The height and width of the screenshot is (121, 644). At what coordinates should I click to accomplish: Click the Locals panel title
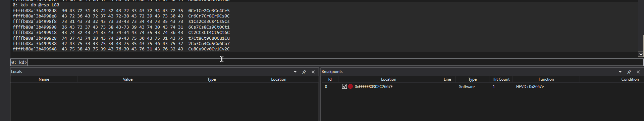click(16, 72)
